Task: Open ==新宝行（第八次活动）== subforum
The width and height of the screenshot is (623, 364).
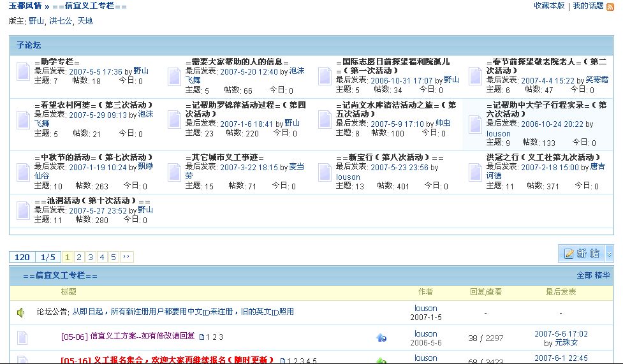Action: pyautogui.click(x=390, y=157)
